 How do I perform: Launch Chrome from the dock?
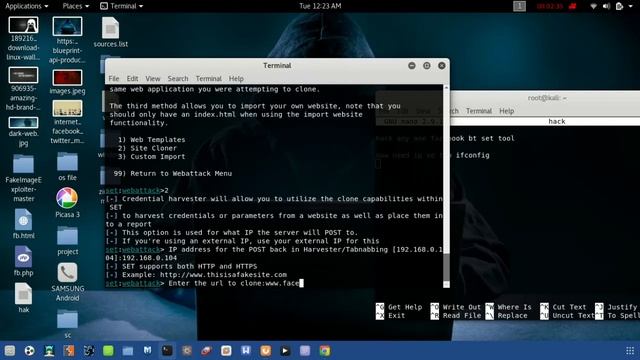tap(325, 351)
